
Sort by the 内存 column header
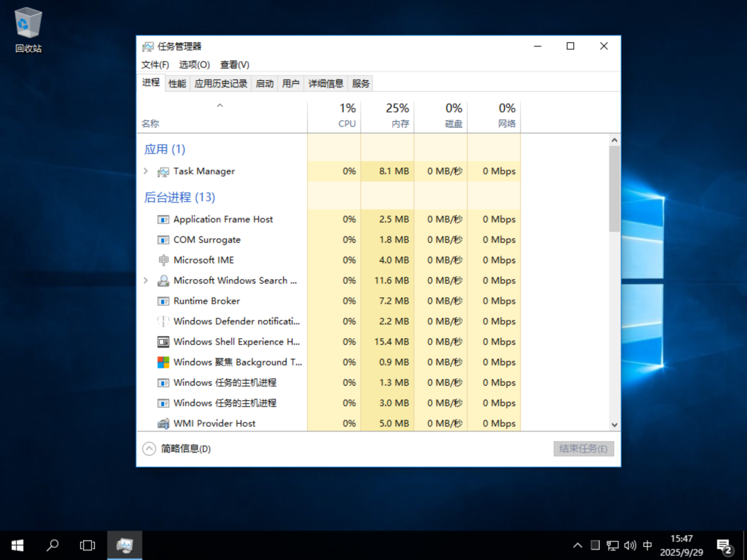[x=388, y=117]
